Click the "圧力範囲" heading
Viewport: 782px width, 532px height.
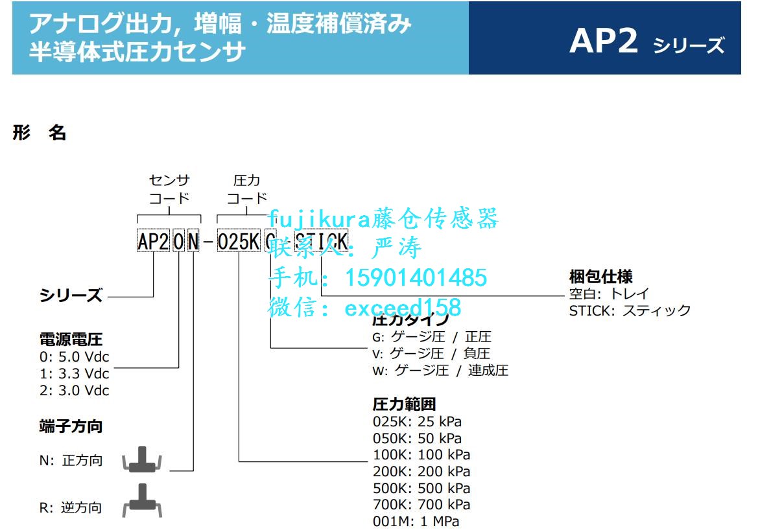tap(404, 405)
